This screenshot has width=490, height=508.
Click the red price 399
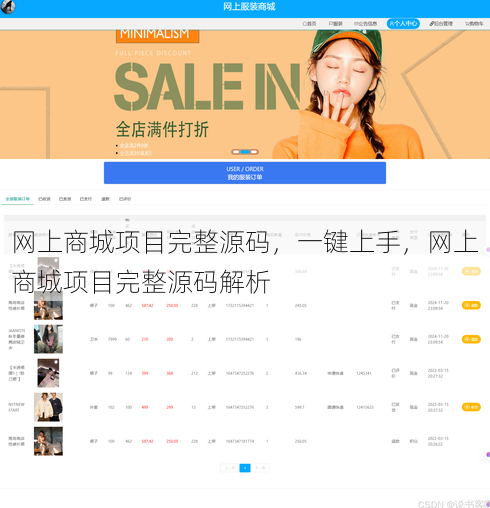point(145,373)
